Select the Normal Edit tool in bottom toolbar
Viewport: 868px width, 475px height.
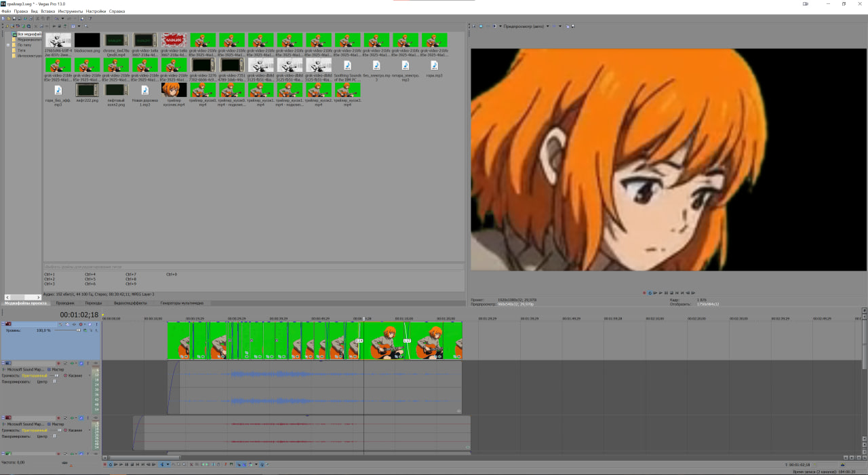[162, 465]
